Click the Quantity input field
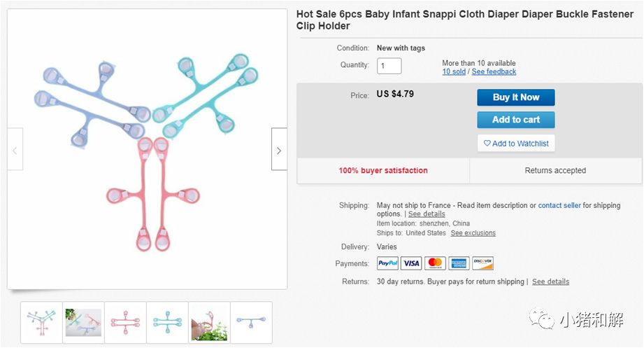644x348 pixels. click(x=389, y=66)
